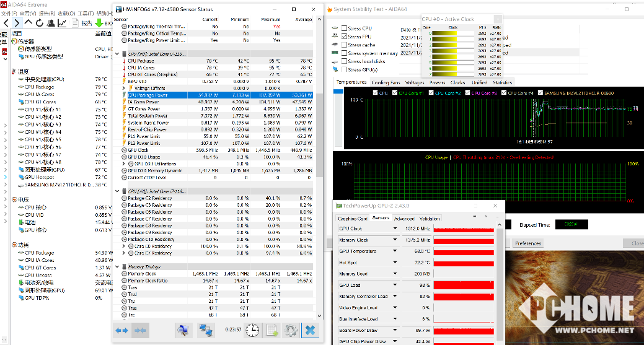Screen dimensions: 644x345
Task: Enable the Stress cache checkbox
Action: click(344, 45)
